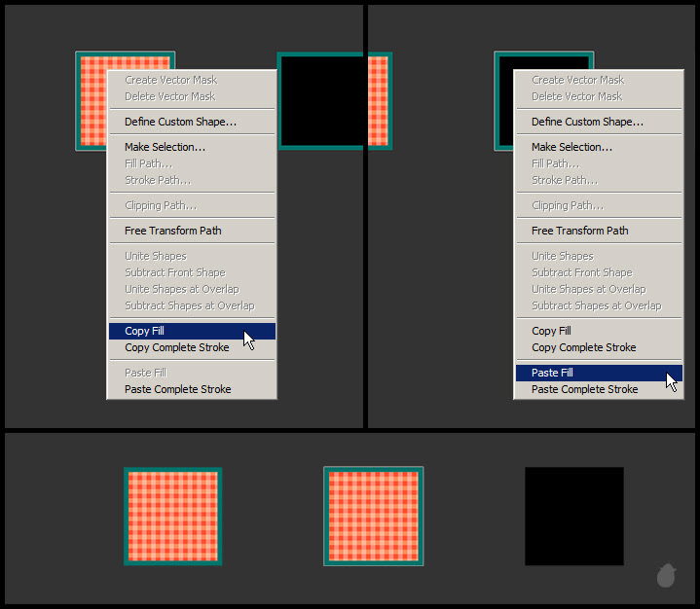
Task: Select the bottom-right plain black square
Action: tap(574, 517)
